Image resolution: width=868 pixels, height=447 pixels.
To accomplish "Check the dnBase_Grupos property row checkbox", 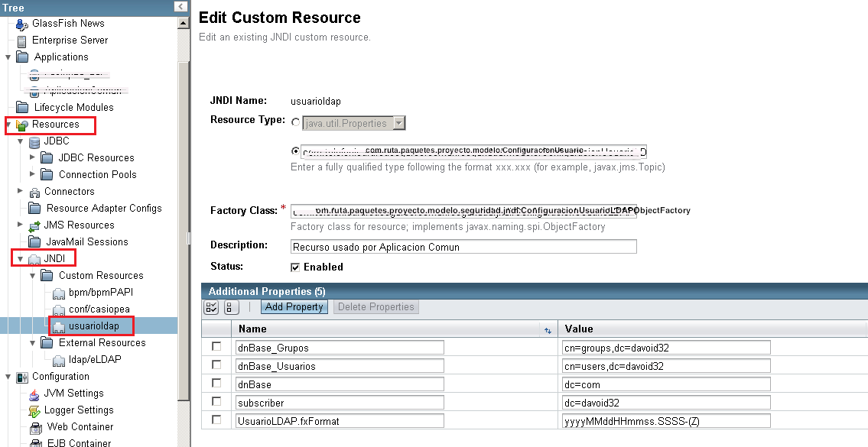I will point(216,347).
